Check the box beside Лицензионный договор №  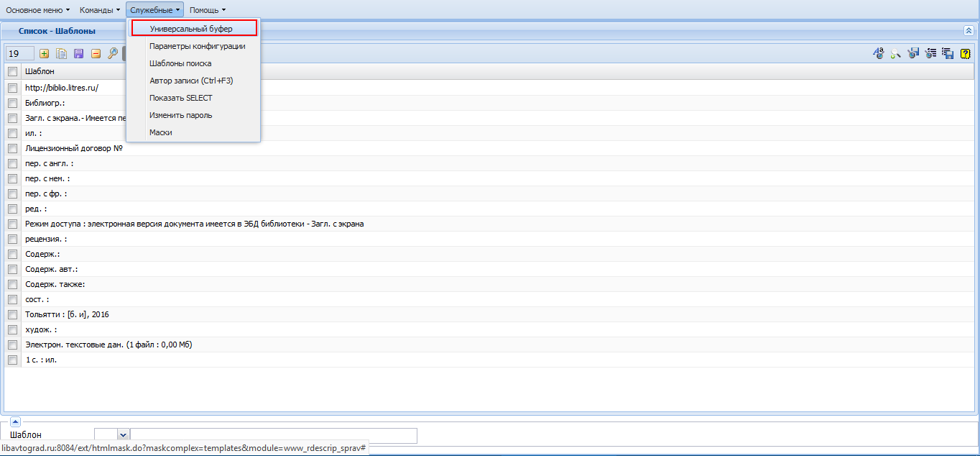(12, 148)
